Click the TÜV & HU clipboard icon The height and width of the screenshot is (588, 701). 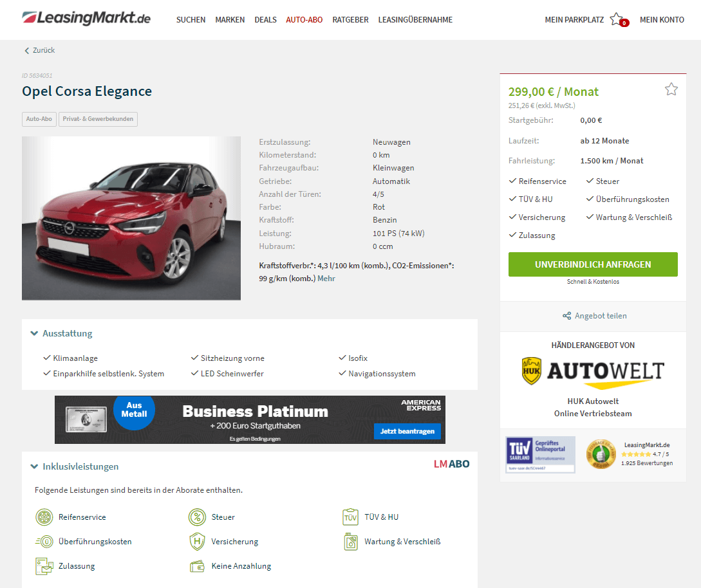coord(350,517)
